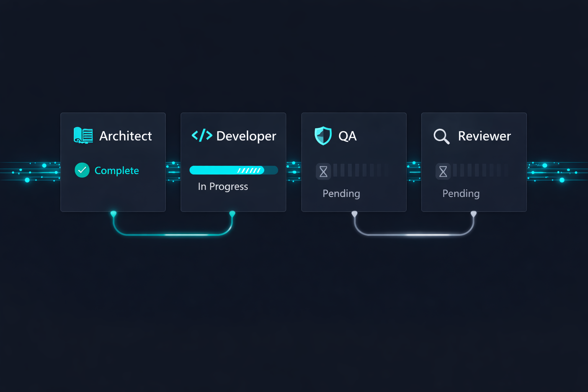Collapse the QA stage card
Screen dimensions: 588x392
click(354, 162)
